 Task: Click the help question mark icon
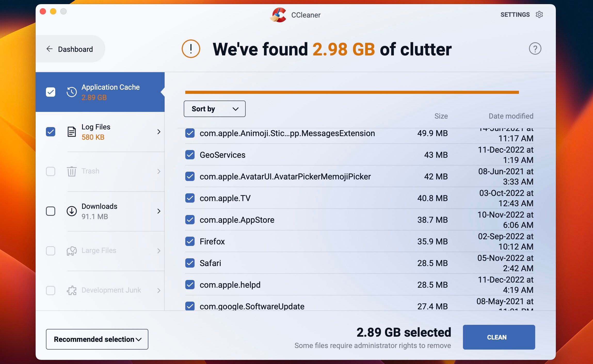(x=535, y=49)
